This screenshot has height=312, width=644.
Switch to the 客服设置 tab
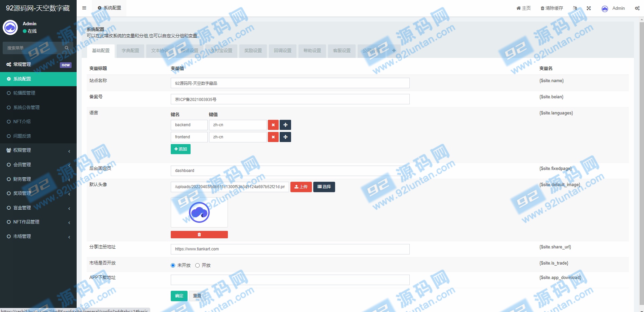[342, 50]
